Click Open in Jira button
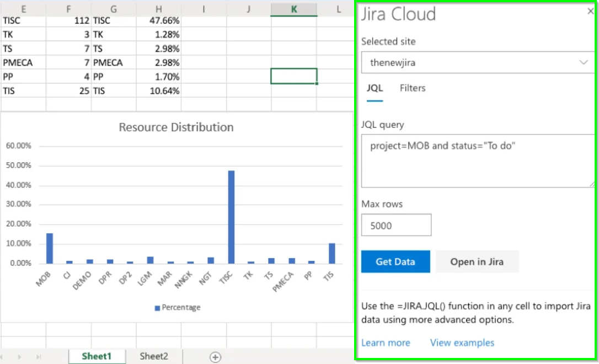 tap(477, 261)
